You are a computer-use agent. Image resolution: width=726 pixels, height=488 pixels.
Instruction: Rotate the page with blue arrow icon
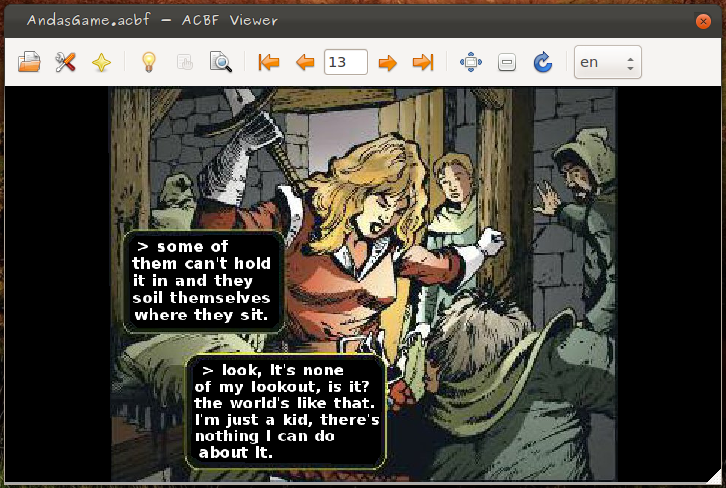point(543,62)
